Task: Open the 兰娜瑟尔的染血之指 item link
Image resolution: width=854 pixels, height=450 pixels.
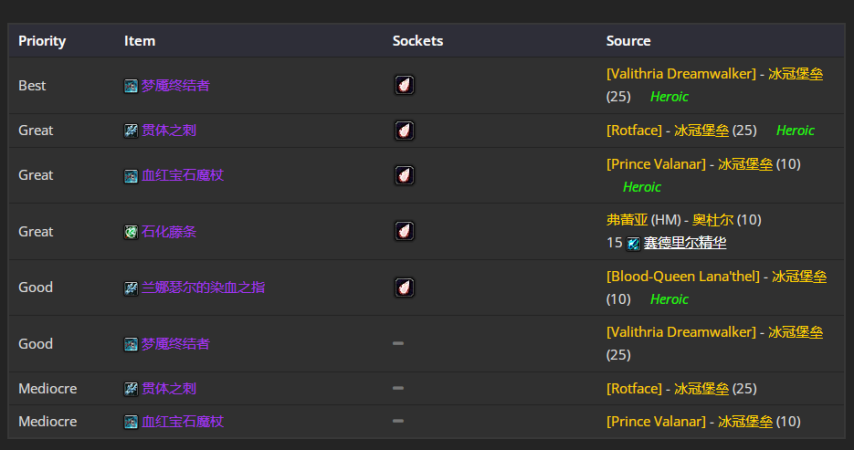Action: (x=203, y=288)
